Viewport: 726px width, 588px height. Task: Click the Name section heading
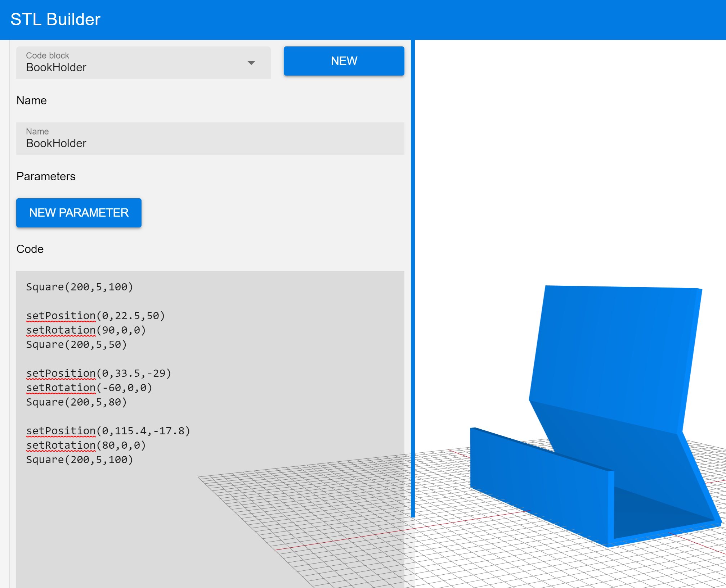(32, 100)
